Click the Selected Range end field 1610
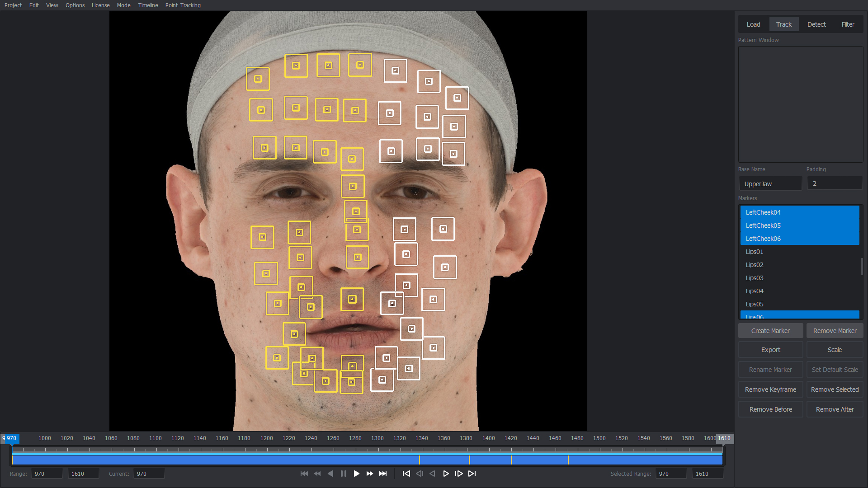The image size is (868, 488). pyautogui.click(x=708, y=474)
